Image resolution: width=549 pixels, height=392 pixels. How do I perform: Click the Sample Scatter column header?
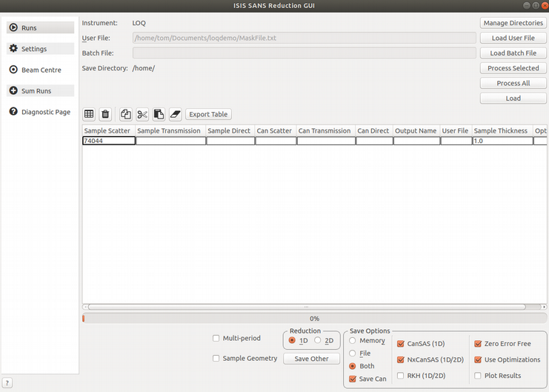(x=109, y=130)
